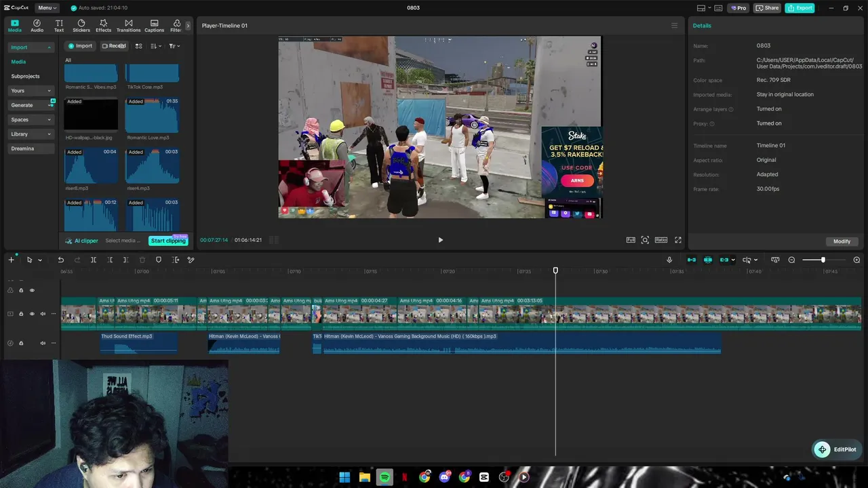Add a new track with plus icon
The height and width of the screenshot is (488, 868).
coord(11,260)
